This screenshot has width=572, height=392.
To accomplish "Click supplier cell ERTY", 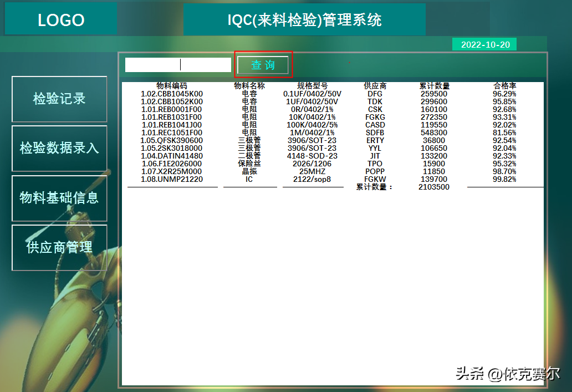I will point(375,140).
